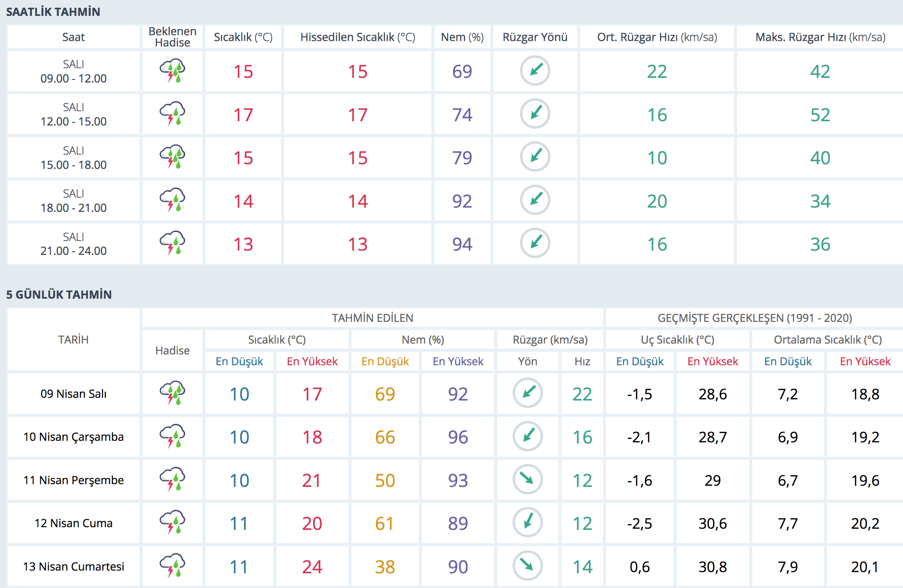Screen dimensions: 903x588
Task: Click wind direction arrow for SALI 21.00 - 24.00
Action: pyautogui.click(x=535, y=243)
